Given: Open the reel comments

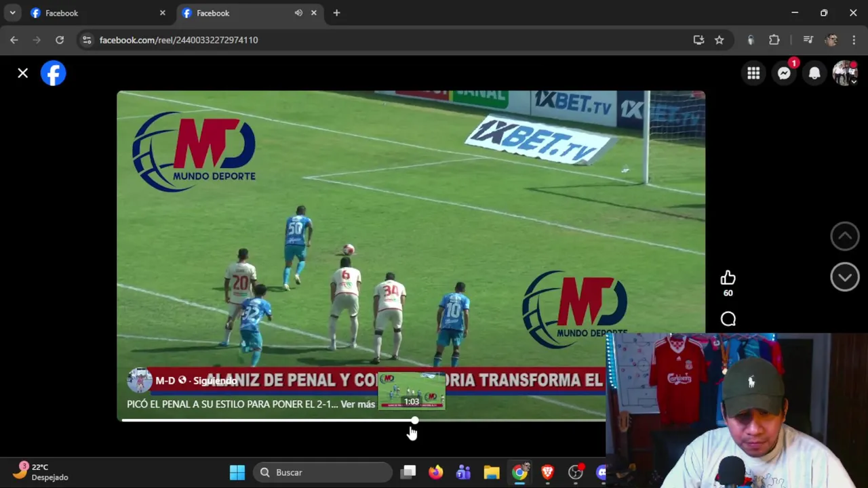Looking at the screenshot, I should tap(728, 319).
